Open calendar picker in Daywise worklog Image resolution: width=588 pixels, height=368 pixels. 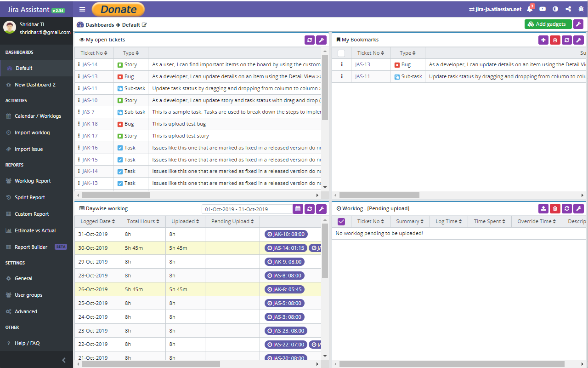pyautogui.click(x=298, y=209)
